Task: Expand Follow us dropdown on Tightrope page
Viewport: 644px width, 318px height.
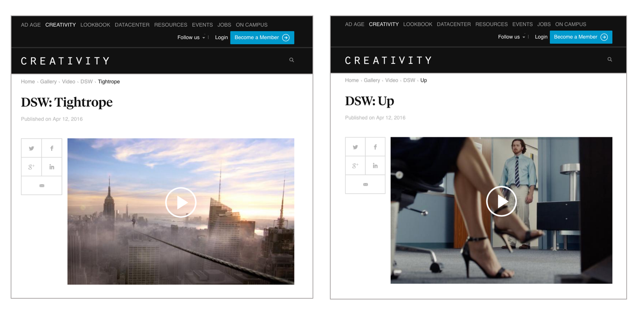Action: (191, 37)
